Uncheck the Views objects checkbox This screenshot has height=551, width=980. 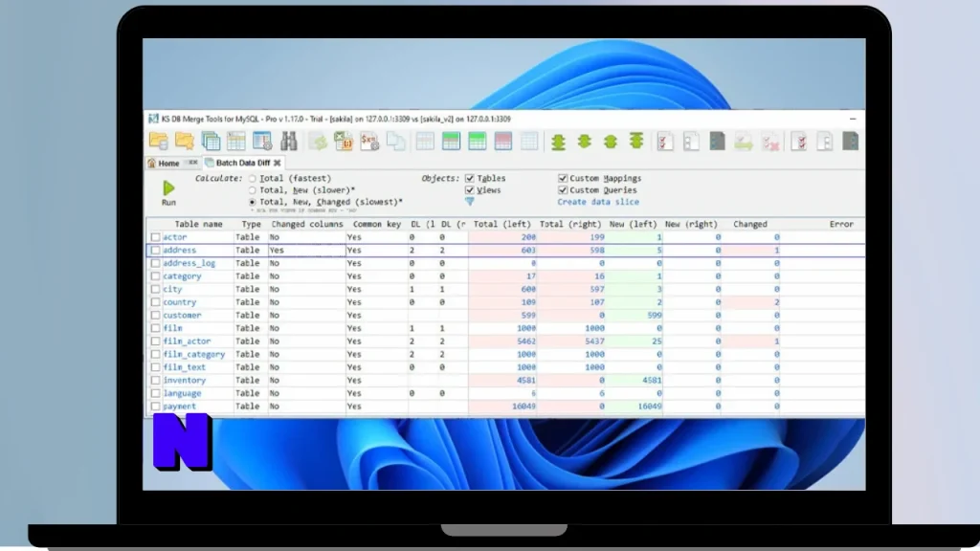(469, 190)
